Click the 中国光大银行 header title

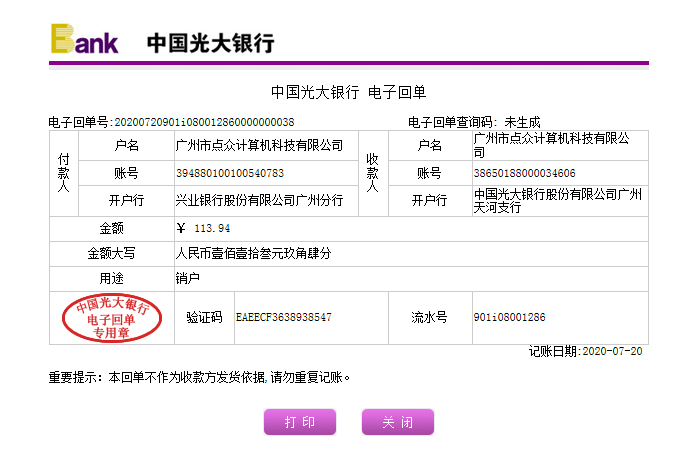[x=210, y=43]
